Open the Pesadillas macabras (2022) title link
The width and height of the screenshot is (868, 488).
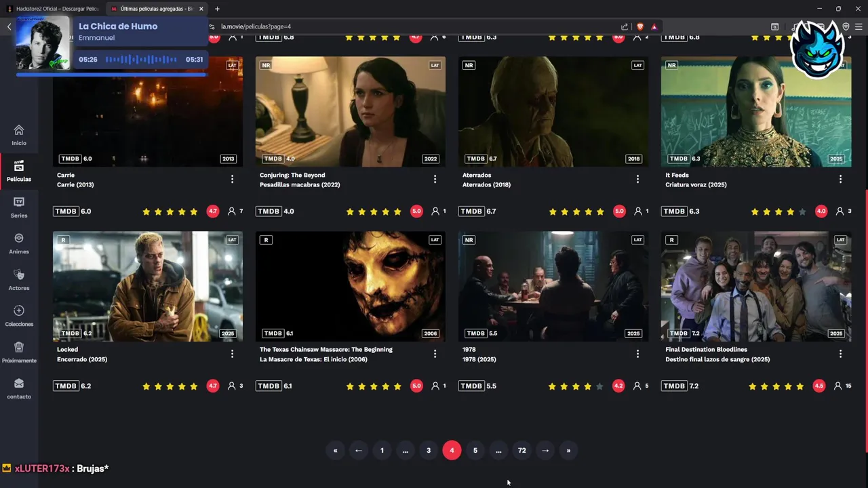click(300, 184)
